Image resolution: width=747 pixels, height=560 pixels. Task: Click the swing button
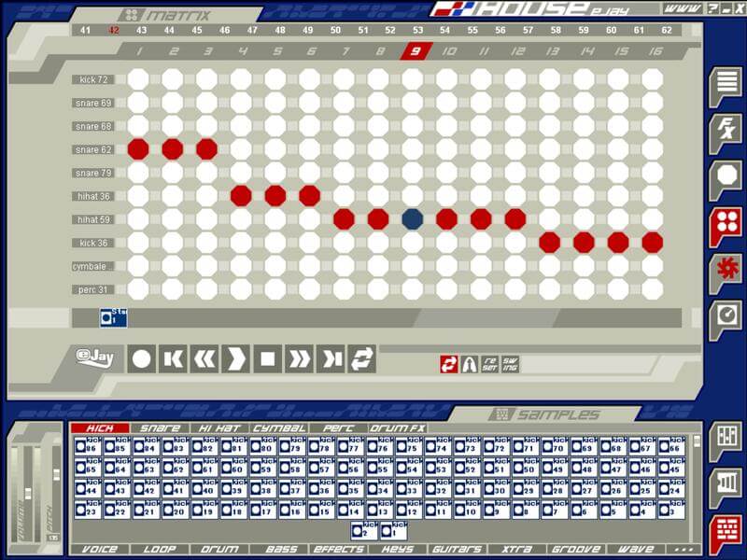[510, 363]
